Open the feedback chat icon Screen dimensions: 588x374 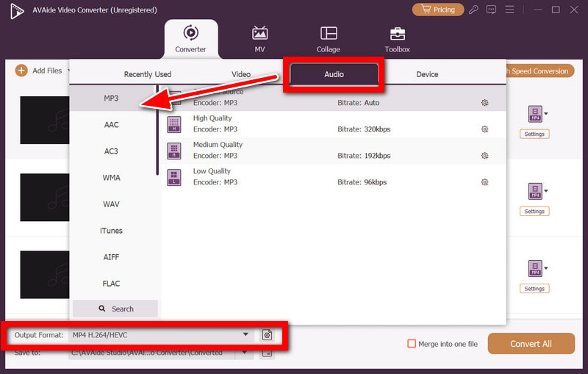(x=491, y=10)
